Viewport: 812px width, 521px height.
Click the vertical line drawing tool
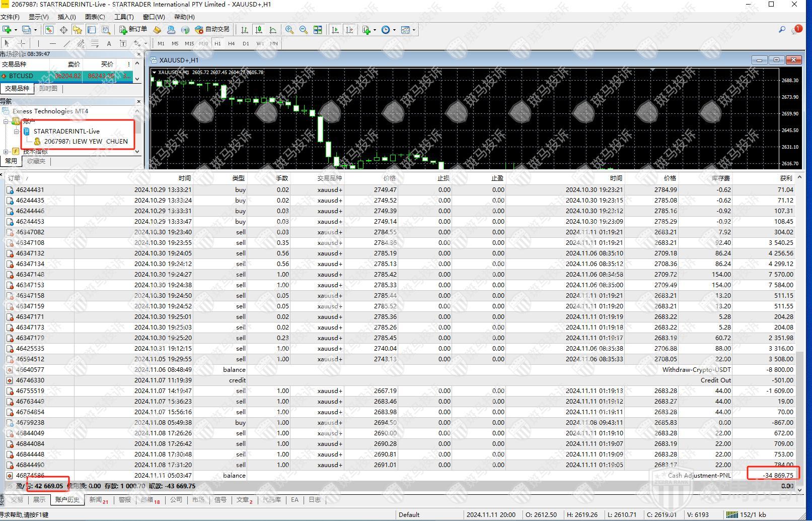coord(38,44)
